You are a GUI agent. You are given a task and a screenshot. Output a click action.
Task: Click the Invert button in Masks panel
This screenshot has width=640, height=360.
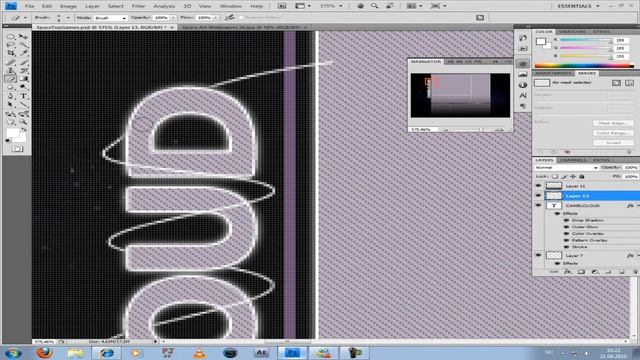613,143
